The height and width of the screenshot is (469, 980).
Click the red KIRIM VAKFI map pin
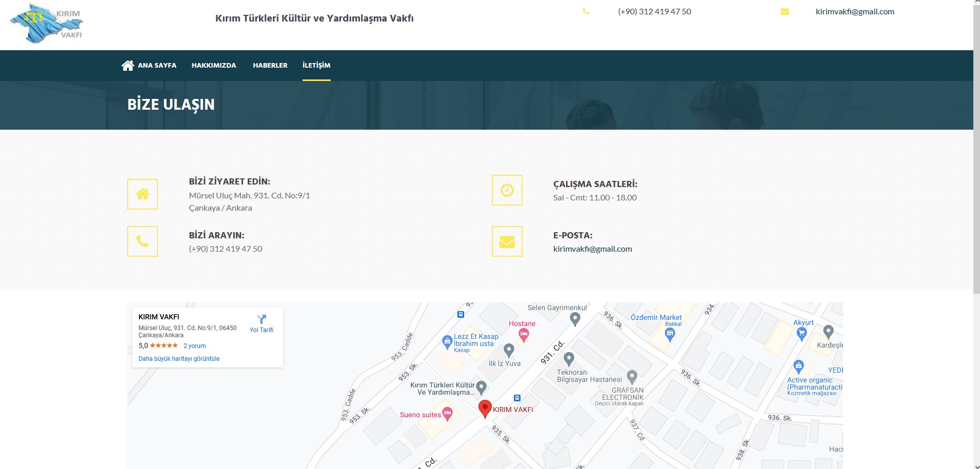pos(485,409)
